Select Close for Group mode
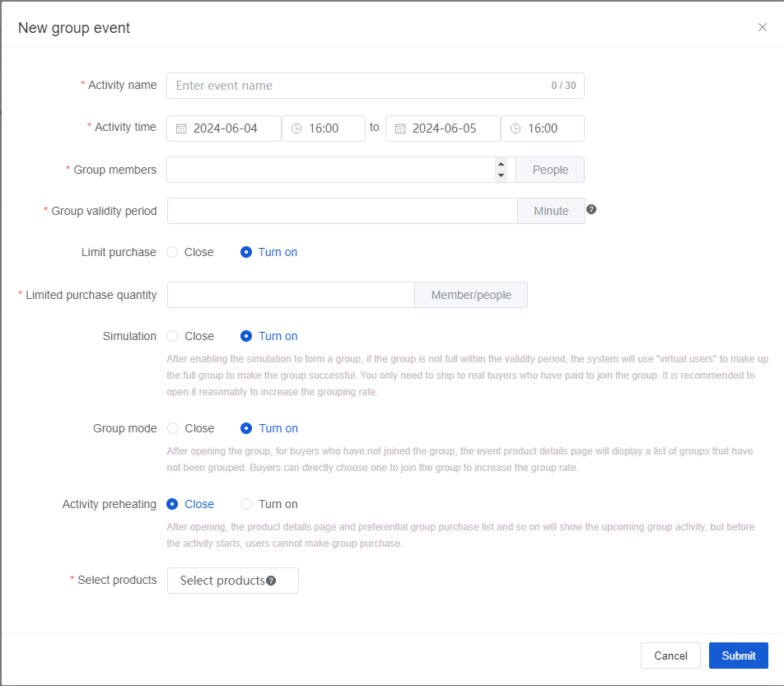The height and width of the screenshot is (686, 784). 190,428
